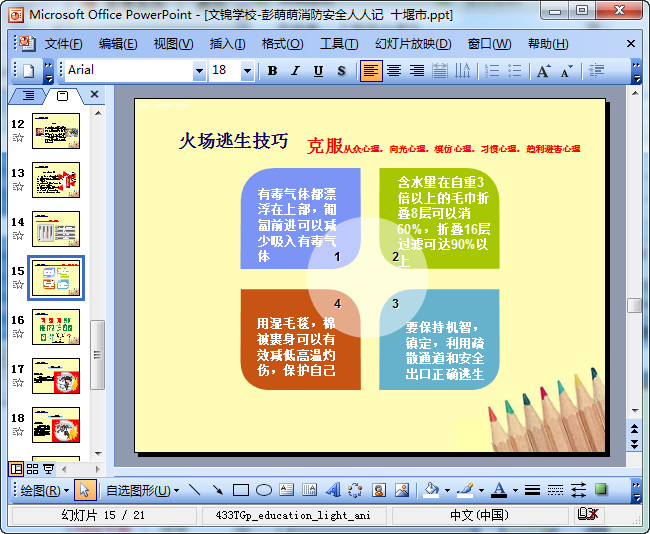Insert WordArt
This screenshot has width=650, height=534.
pos(333,490)
